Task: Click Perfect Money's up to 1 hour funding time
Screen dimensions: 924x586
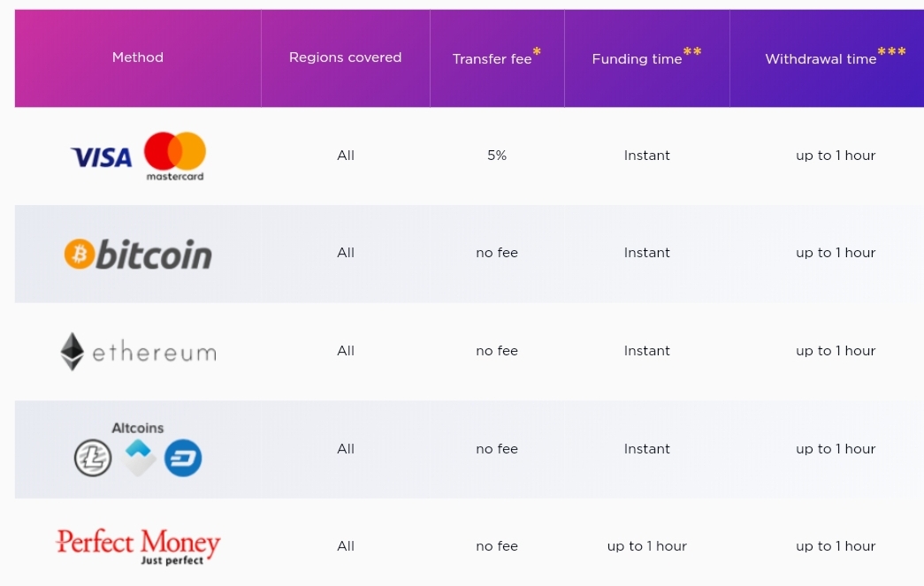Action: click(647, 546)
